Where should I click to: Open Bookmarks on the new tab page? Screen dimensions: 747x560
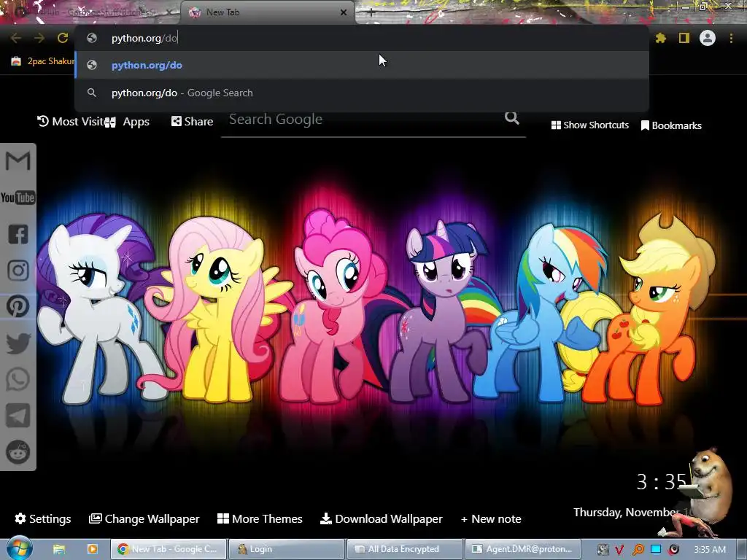point(671,125)
